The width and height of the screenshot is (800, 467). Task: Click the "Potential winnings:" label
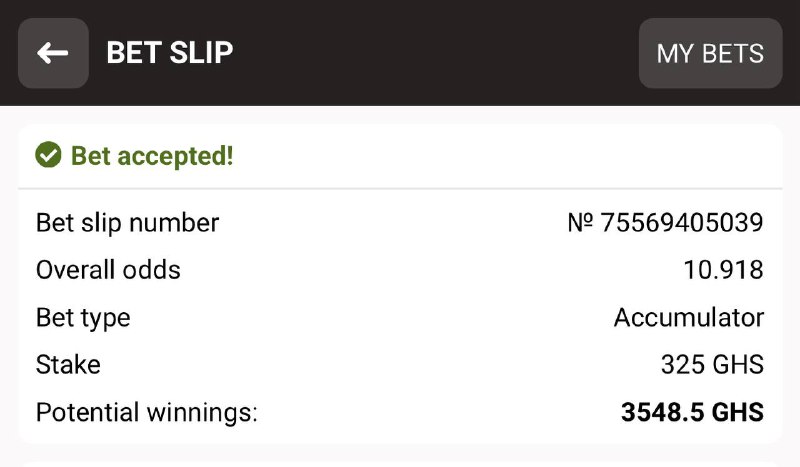[147, 412]
